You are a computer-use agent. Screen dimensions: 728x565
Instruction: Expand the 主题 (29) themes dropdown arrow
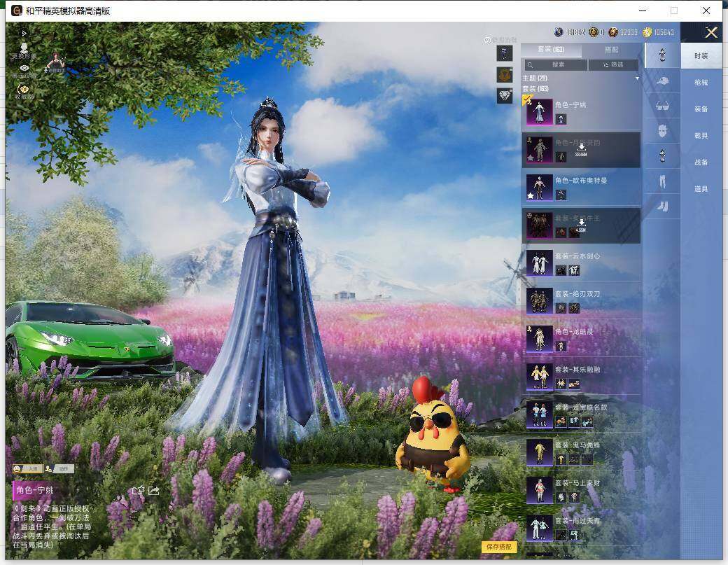pyautogui.click(x=637, y=78)
